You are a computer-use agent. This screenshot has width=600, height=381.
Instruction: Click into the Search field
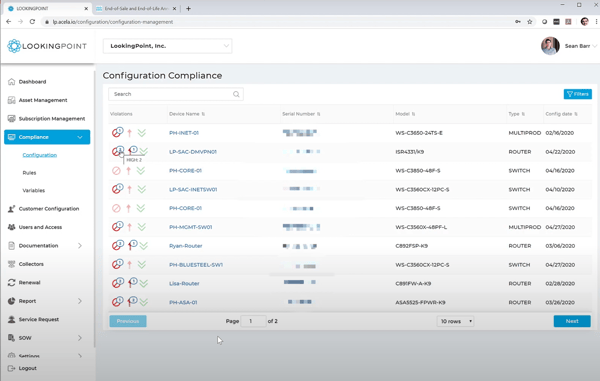[x=176, y=94]
